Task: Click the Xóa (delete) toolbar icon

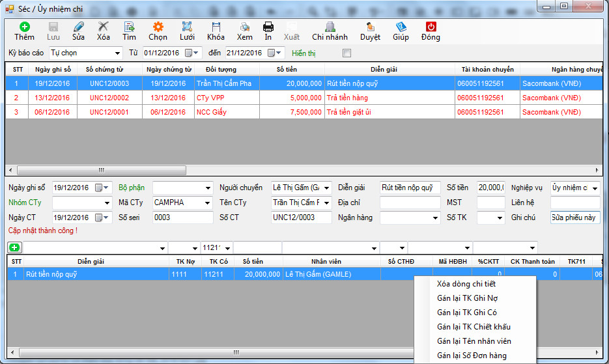Action: tap(104, 27)
